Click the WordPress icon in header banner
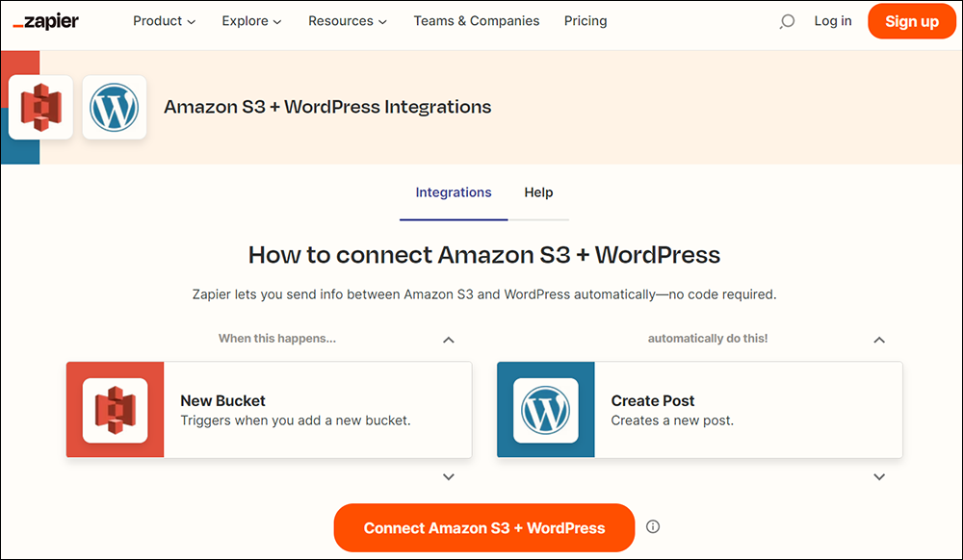The image size is (963, 560). click(115, 108)
